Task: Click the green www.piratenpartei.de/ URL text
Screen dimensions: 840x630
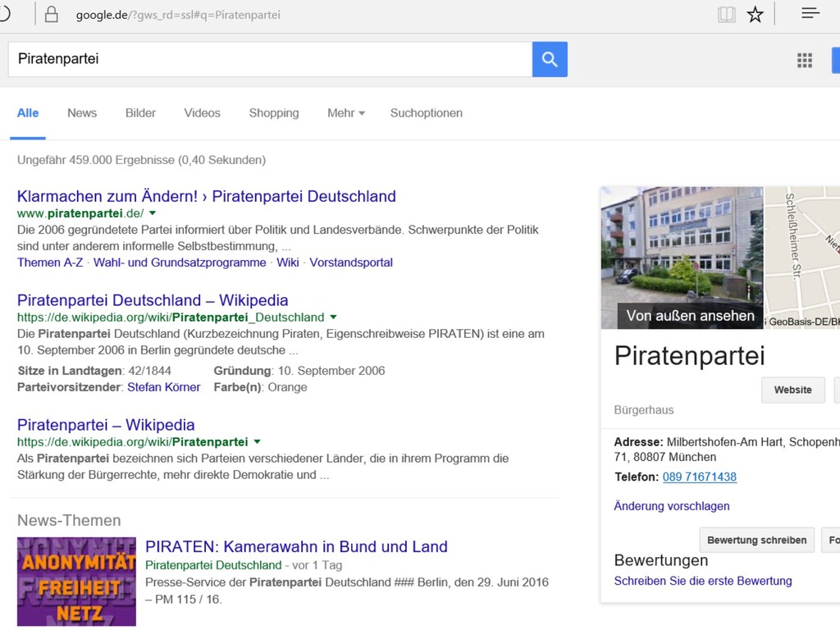Action: (x=80, y=213)
